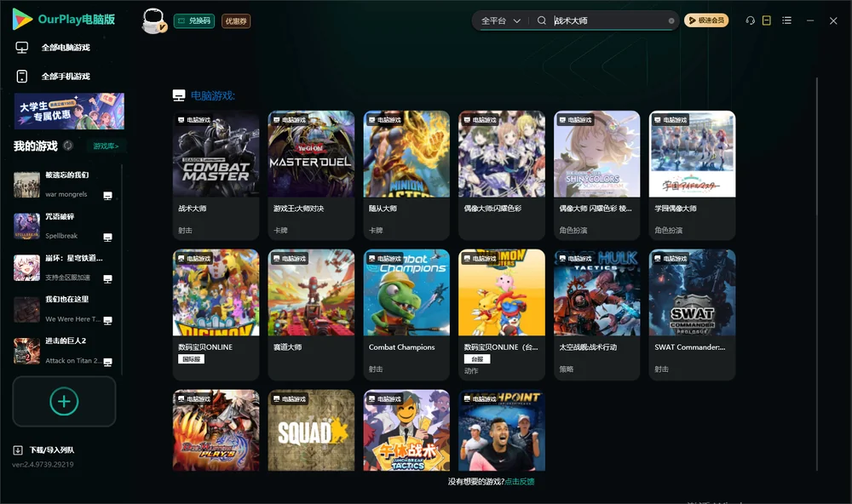The width and height of the screenshot is (852, 504).
Task: Click PC icon on 崩坏：星穹铁道 row
Action: coord(107,278)
